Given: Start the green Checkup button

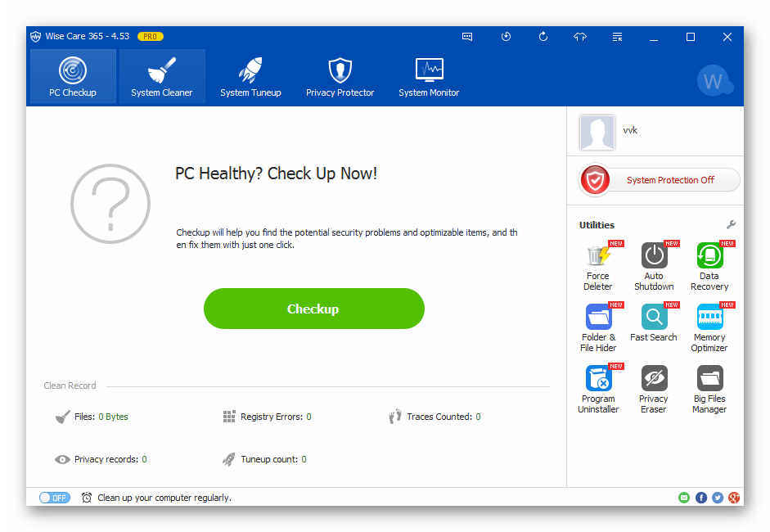Looking at the screenshot, I should coord(313,309).
